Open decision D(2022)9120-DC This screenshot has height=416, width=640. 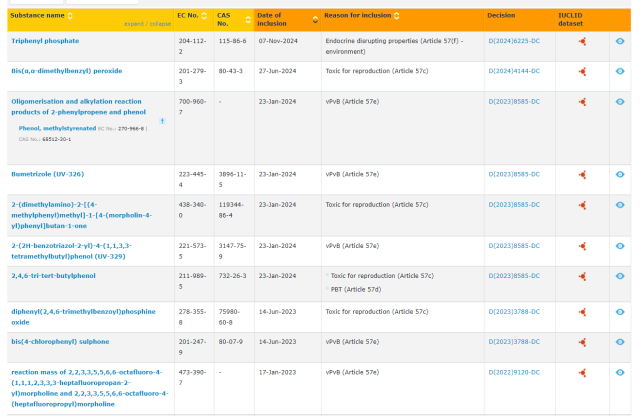(514, 372)
